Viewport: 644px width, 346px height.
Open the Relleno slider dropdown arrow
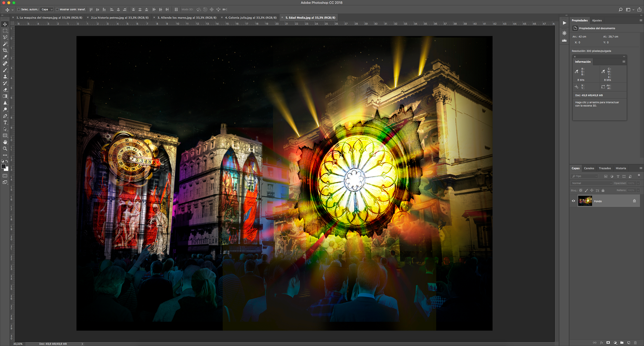[x=638, y=190]
